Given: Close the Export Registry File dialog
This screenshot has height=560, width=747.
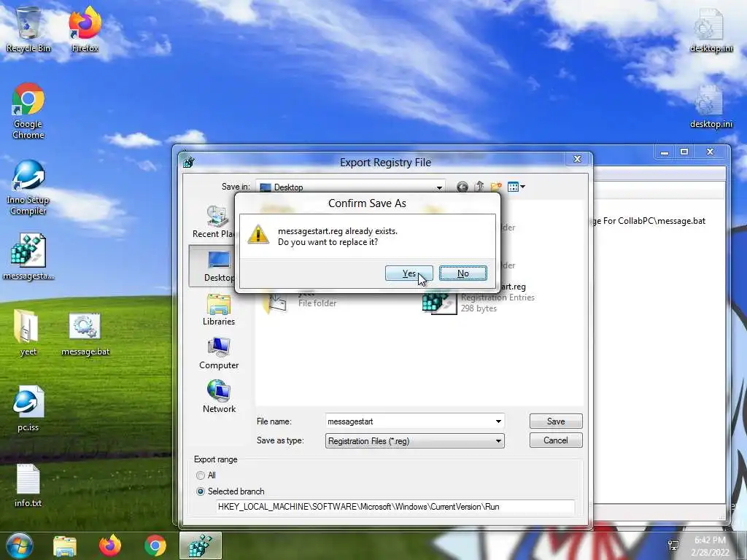Looking at the screenshot, I should pos(577,159).
